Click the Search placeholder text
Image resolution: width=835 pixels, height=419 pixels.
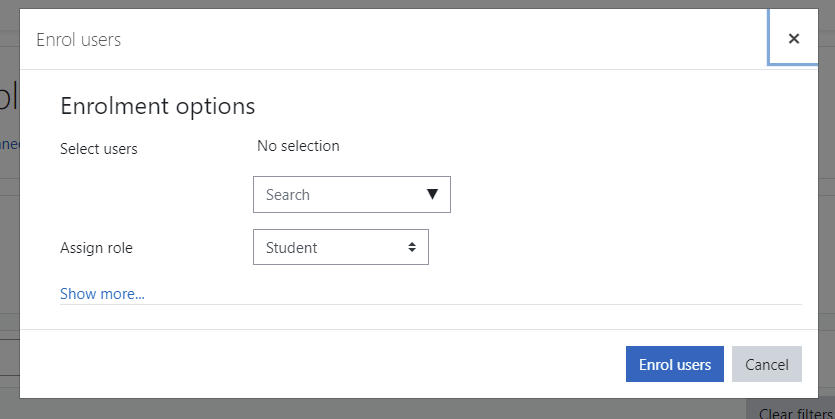click(288, 195)
